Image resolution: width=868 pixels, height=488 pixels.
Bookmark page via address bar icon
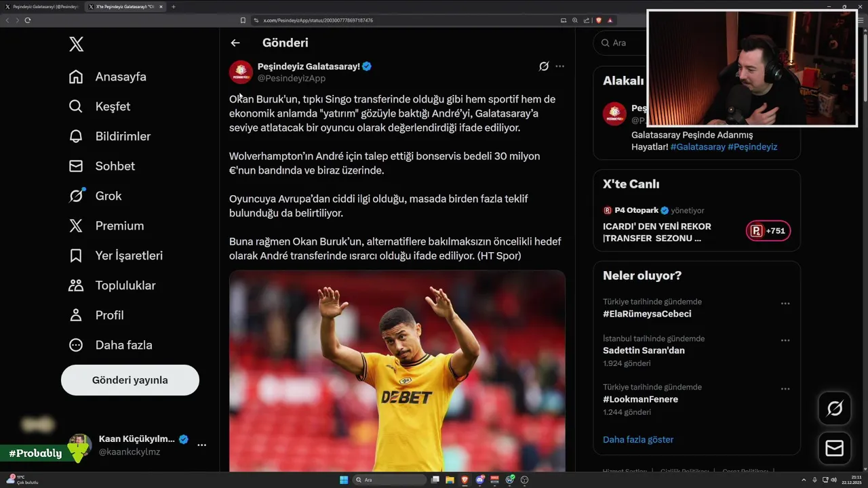coord(243,20)
